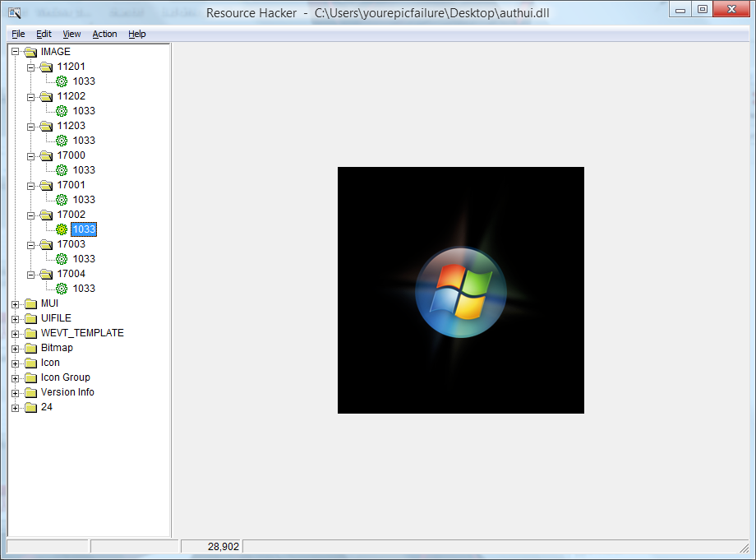Select the Version Info folder icon
The height and width of the screenshot is (560, 756).
[x=31, y=391]
